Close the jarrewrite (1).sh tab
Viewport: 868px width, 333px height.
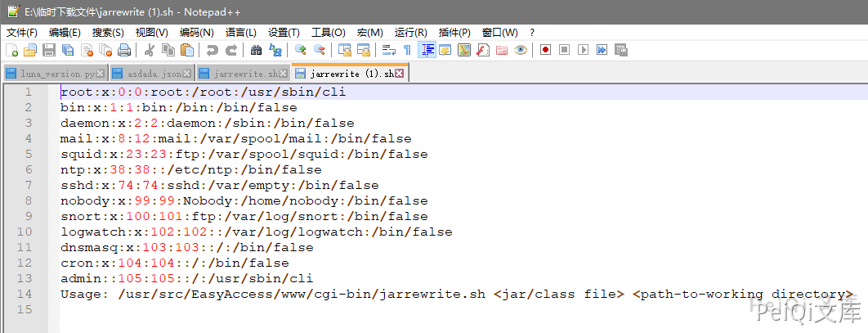(400, 74)
